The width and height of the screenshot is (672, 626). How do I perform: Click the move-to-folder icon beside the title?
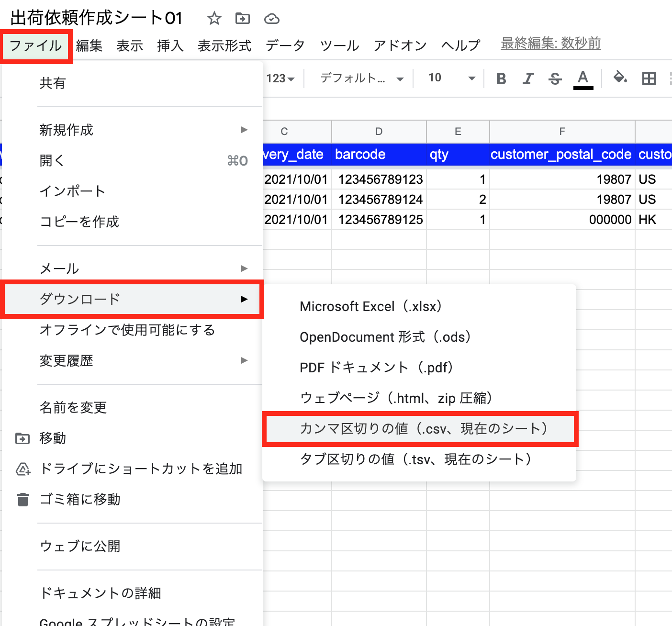[x=243, y=19]
